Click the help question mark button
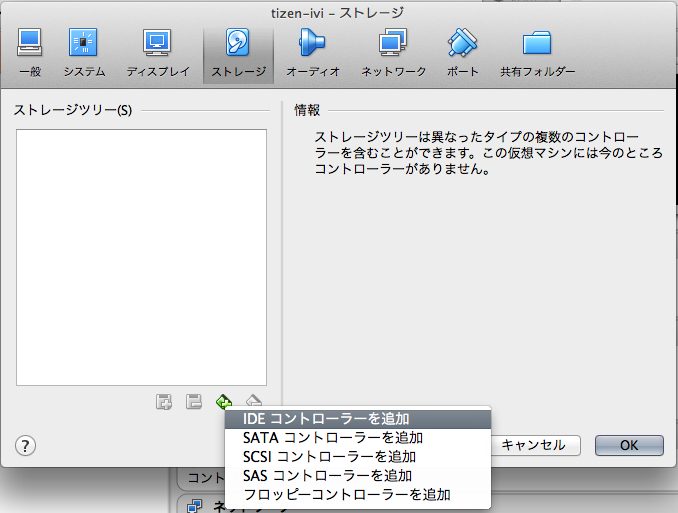678x513 pixels. [26, 446]
